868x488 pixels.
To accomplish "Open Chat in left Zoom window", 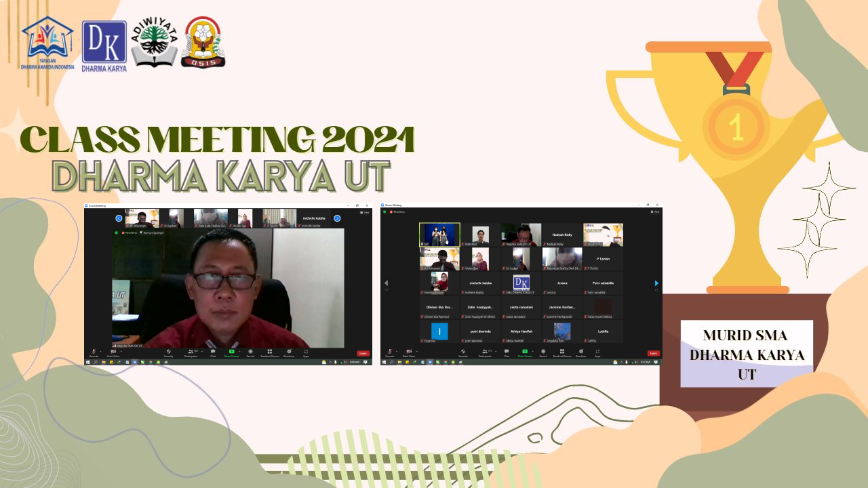I will click(x=213, y=353).
